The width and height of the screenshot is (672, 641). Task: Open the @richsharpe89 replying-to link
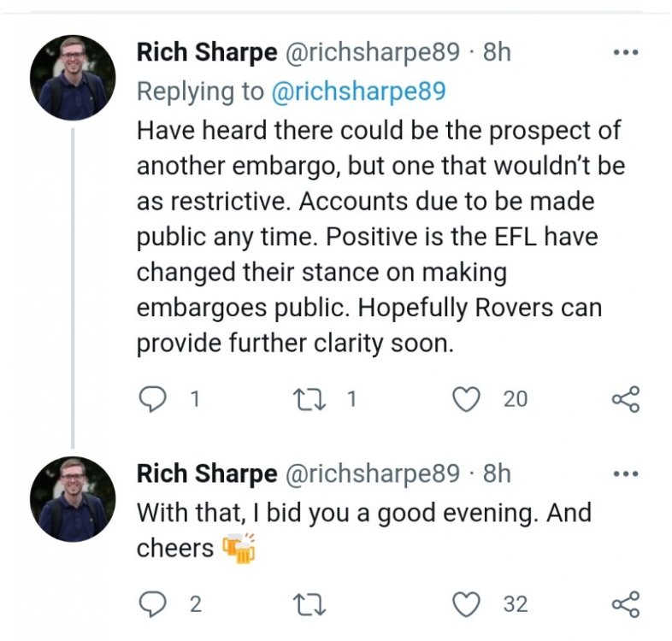pos(358,91)
